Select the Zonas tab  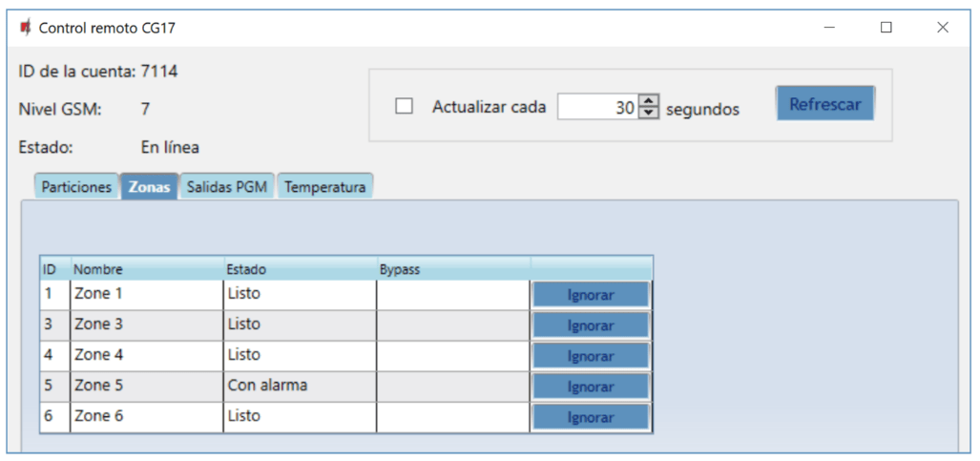(x=149, y=187)
